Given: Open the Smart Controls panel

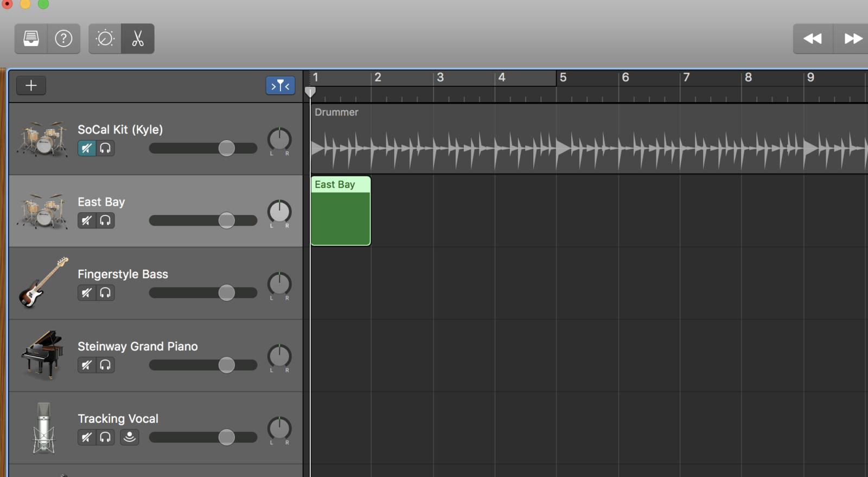Looking at the screenshot, I should point(105,39).
